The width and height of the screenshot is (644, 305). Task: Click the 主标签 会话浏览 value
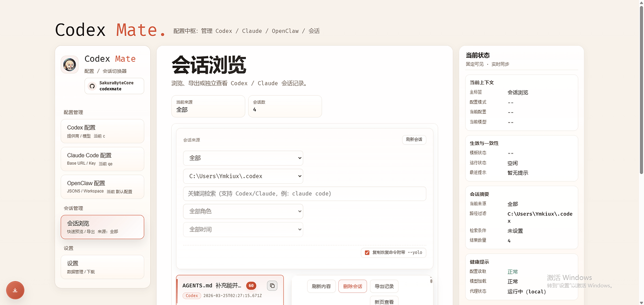tap(518, 92)
